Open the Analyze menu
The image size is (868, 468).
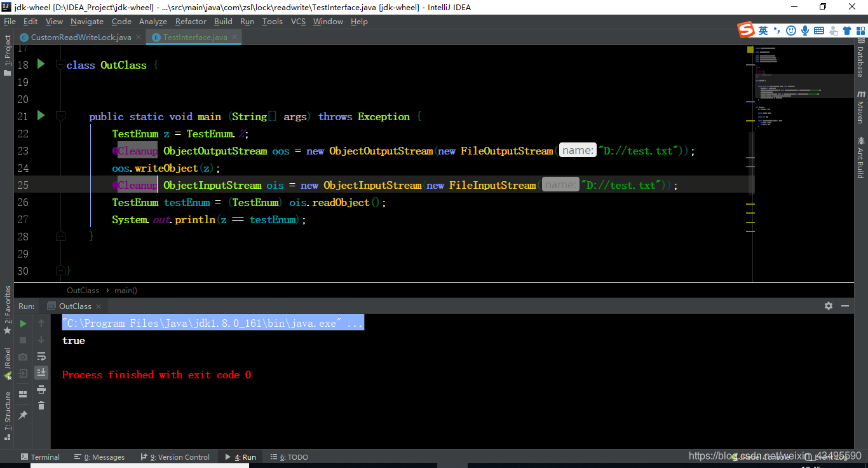(153, 22)
